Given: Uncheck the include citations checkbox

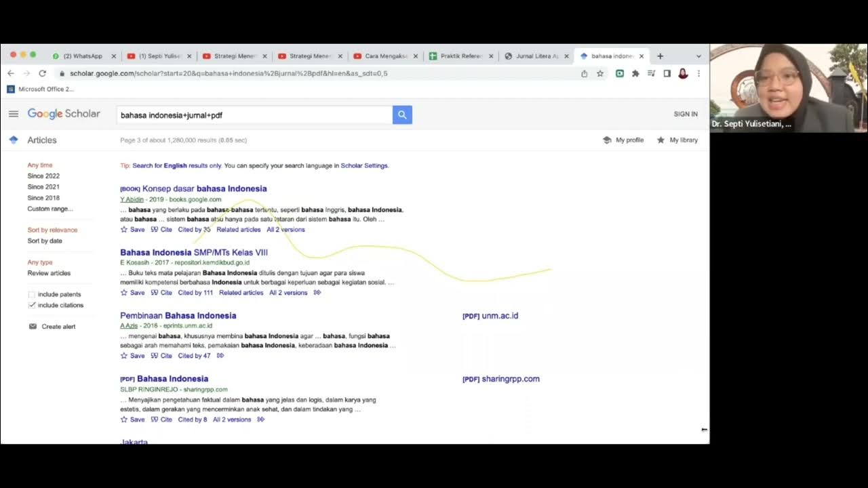Looking at the screenshot, I should coord(32,306).
